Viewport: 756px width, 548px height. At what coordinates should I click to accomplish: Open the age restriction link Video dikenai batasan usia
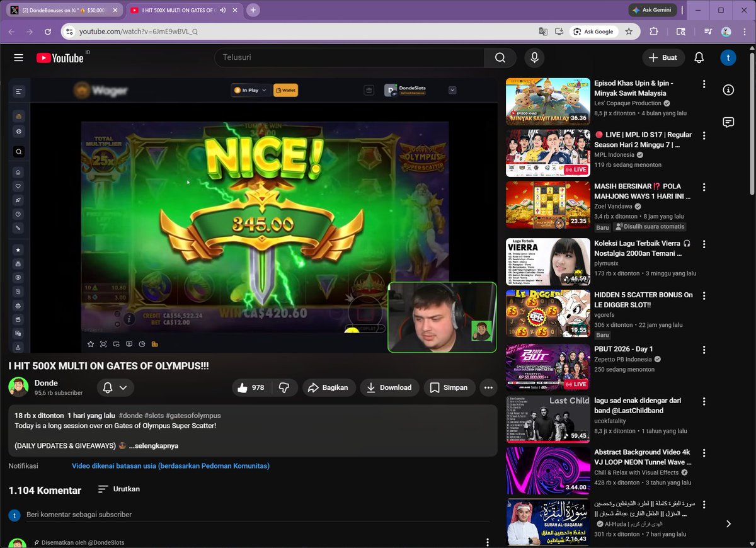(171, 466)
